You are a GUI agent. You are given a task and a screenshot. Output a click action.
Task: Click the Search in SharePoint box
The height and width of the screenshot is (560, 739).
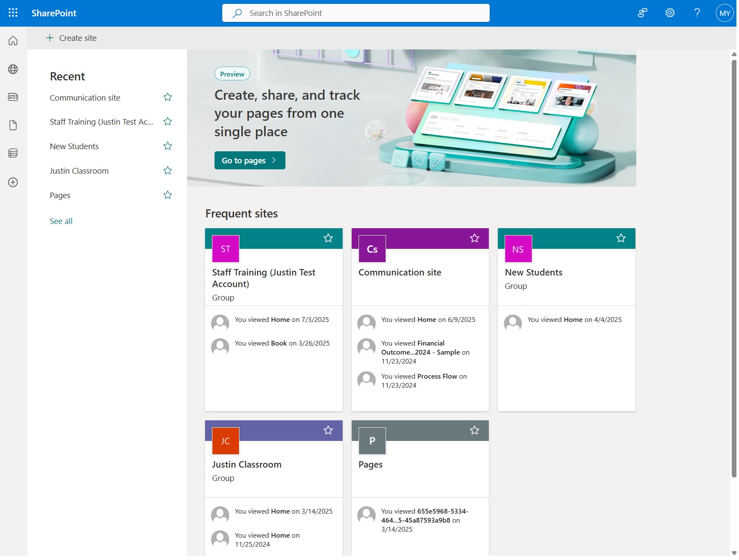(356, 13)
